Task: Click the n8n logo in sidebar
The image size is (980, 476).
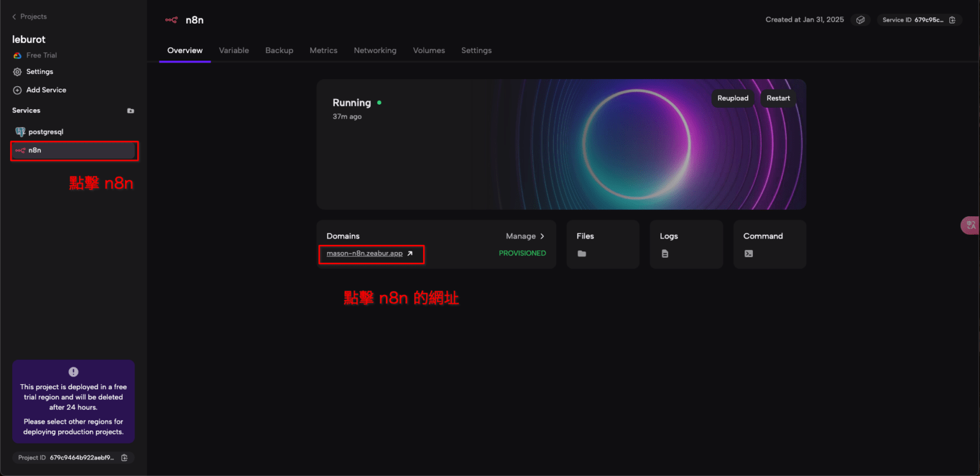Action: 20,151
